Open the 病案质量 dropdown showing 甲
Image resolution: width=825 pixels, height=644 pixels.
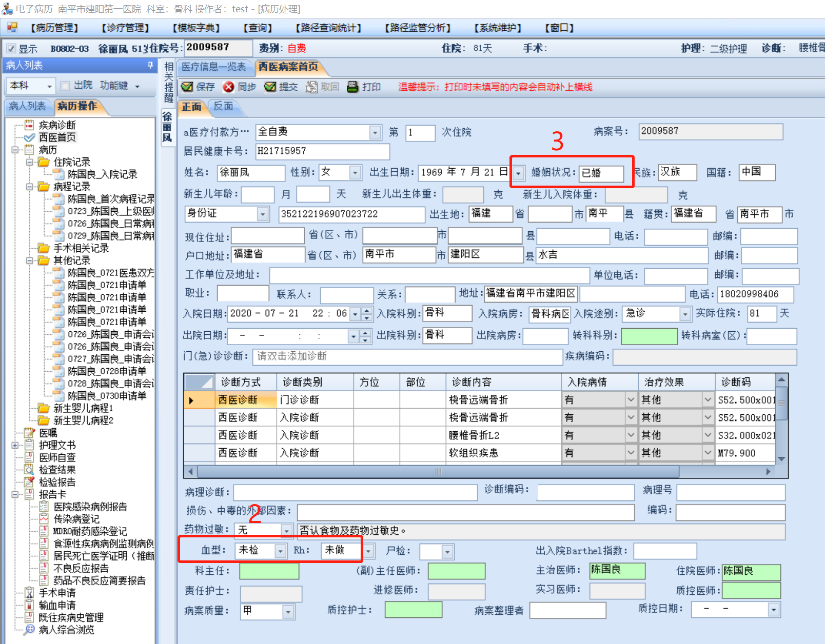coord(288,611)
